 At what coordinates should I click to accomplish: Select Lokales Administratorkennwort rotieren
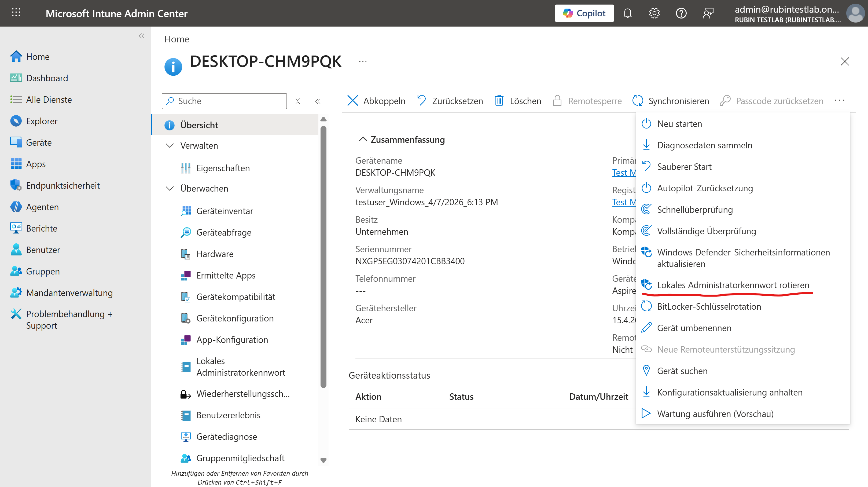point(733,285)
